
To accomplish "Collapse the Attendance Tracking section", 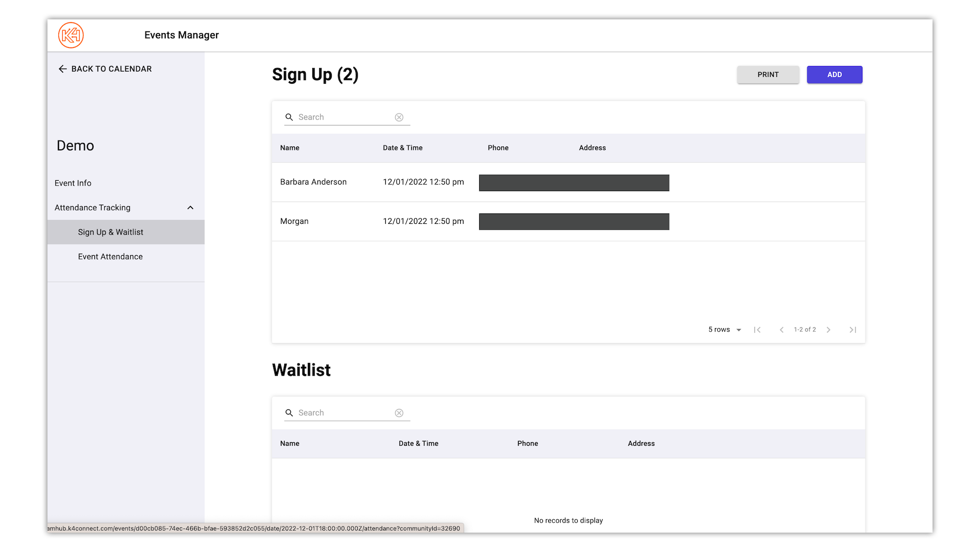I will pos(190,208).
